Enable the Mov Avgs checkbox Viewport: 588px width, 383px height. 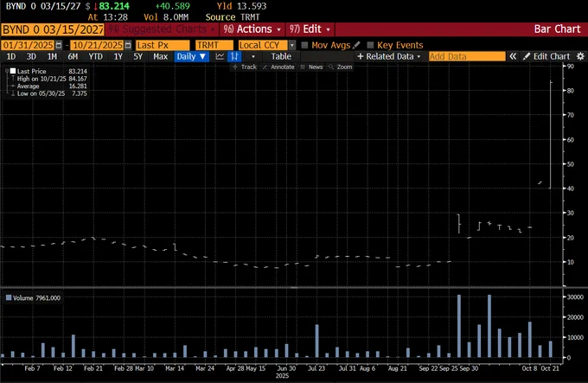[304, 45]
